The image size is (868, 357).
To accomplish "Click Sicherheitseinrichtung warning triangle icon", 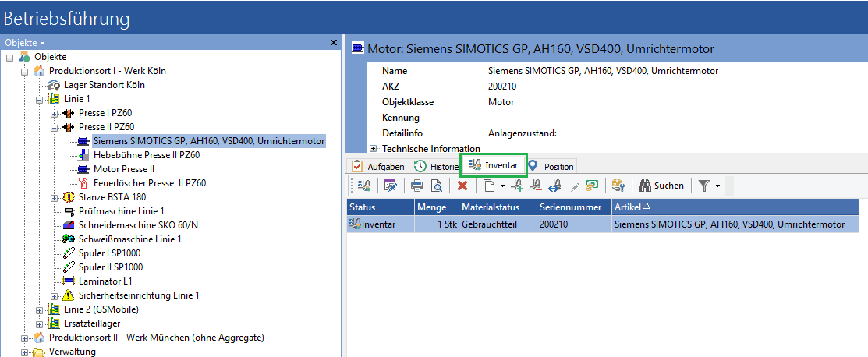I will (69, 295).
